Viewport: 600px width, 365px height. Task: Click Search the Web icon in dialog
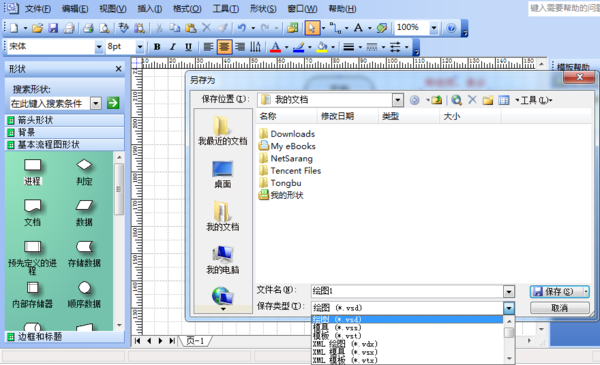(456, 100)
